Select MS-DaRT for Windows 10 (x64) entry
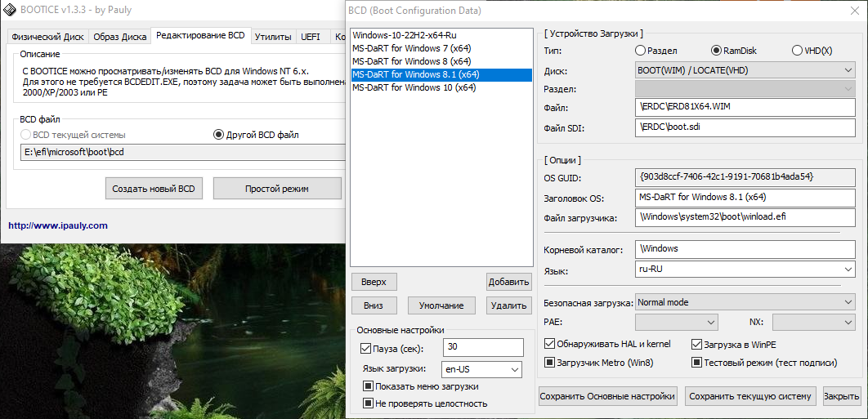The image size is (868, 419). tap(414, 87)
